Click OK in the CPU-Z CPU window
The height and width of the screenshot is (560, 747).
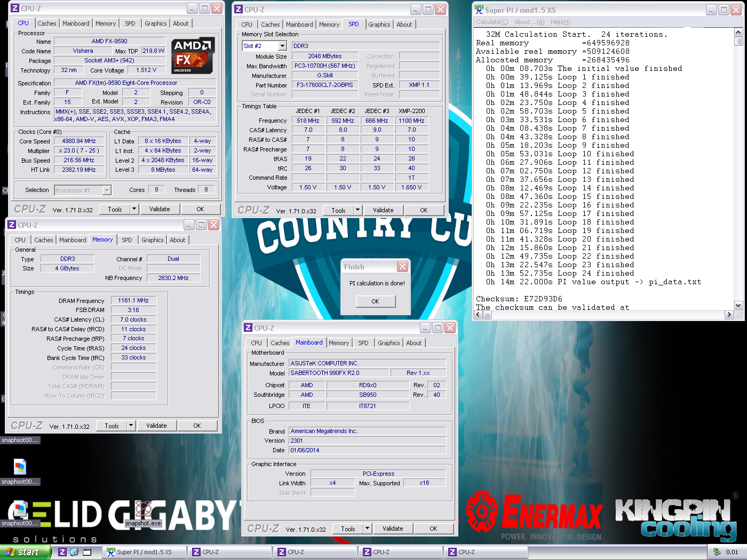coord(200,209)
